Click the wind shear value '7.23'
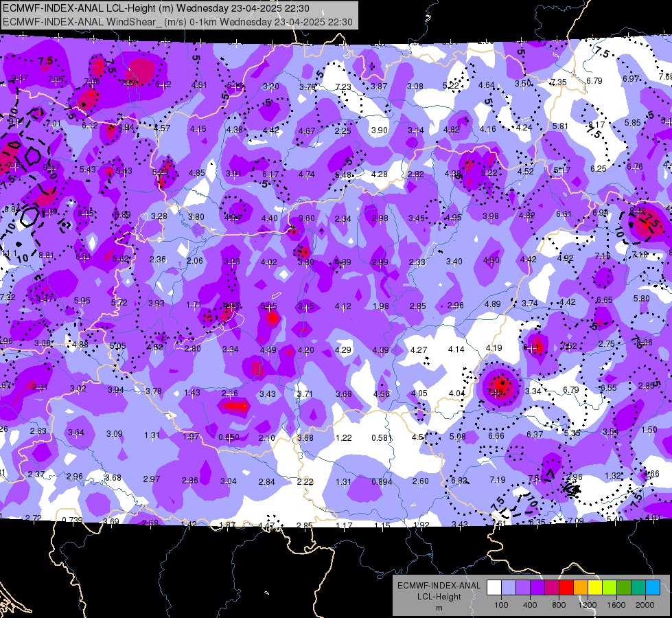Image resolution: width=672 pixels, height=618 pixels. (x=343, y=87)
